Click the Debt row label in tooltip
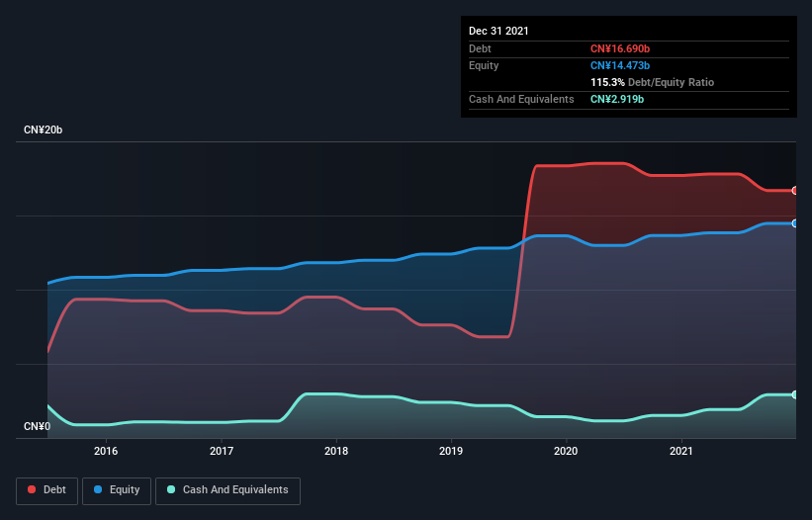The image size is (812, 520). tap(480, 48)
